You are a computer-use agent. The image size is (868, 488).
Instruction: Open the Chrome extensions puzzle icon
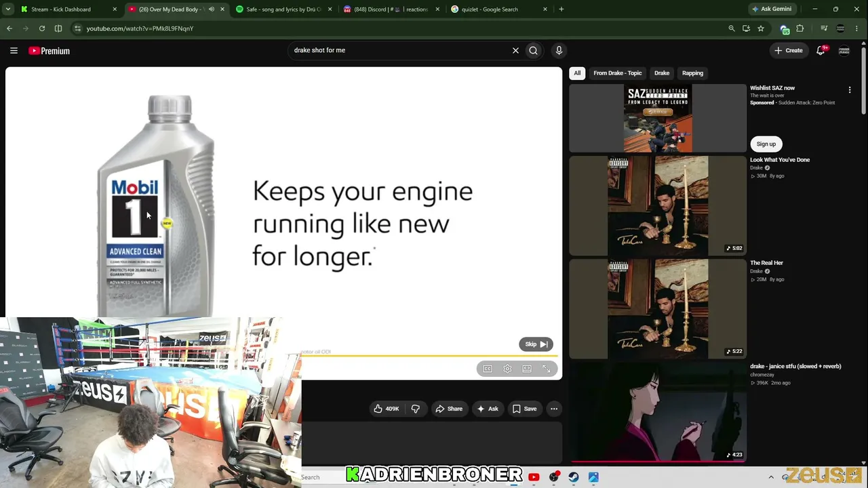[x=800, y=28]
